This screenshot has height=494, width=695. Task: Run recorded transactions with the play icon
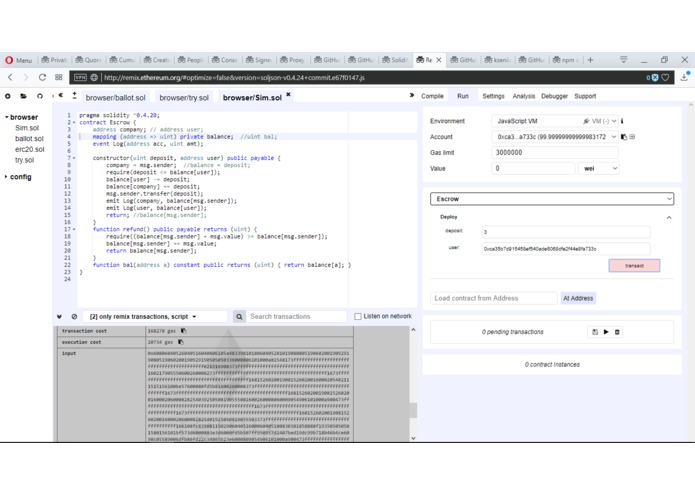[606, 332]
